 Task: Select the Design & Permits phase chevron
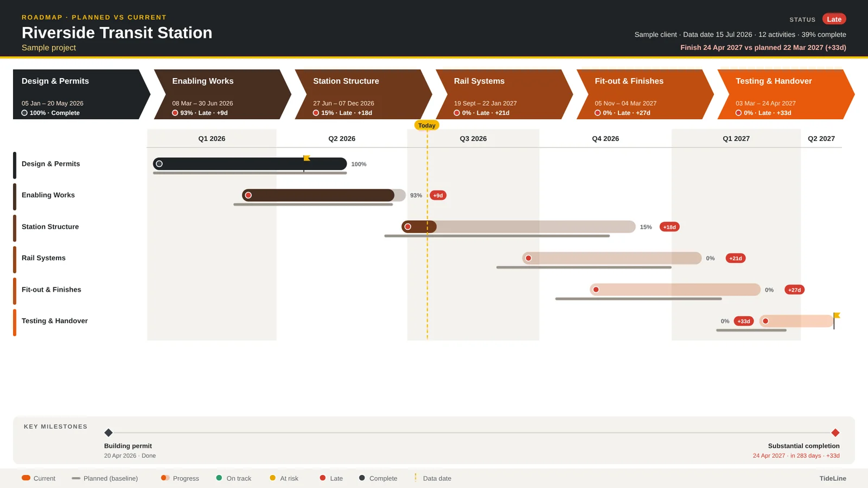81,94
